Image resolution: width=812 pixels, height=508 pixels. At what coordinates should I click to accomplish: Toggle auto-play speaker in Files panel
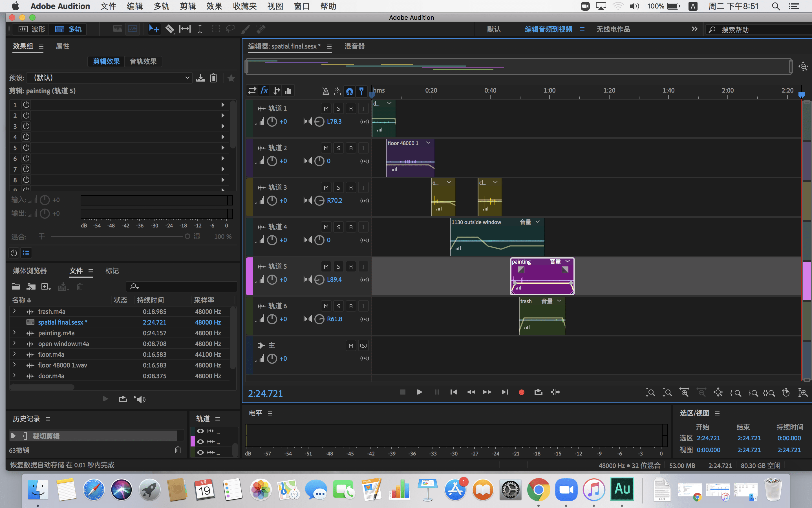click(140, 399)
